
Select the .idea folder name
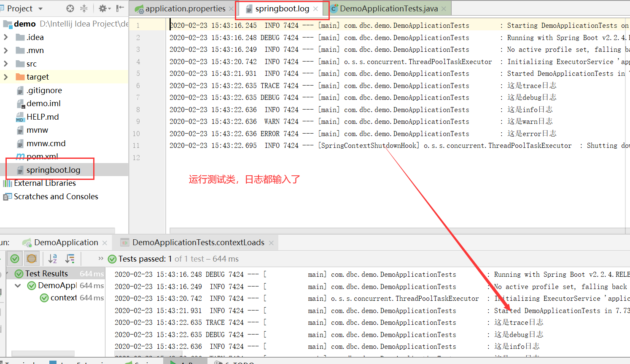[x=35, y=37]
